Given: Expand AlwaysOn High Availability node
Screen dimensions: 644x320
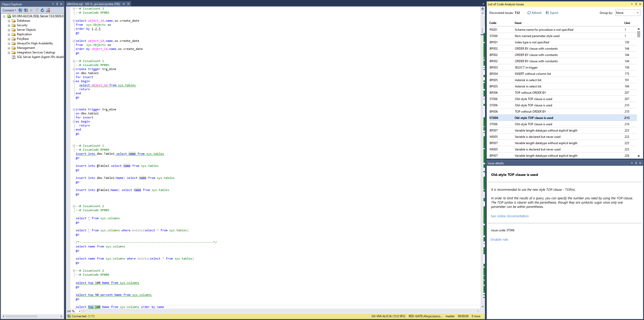Looking at the screenshot, I should point(9,44).
